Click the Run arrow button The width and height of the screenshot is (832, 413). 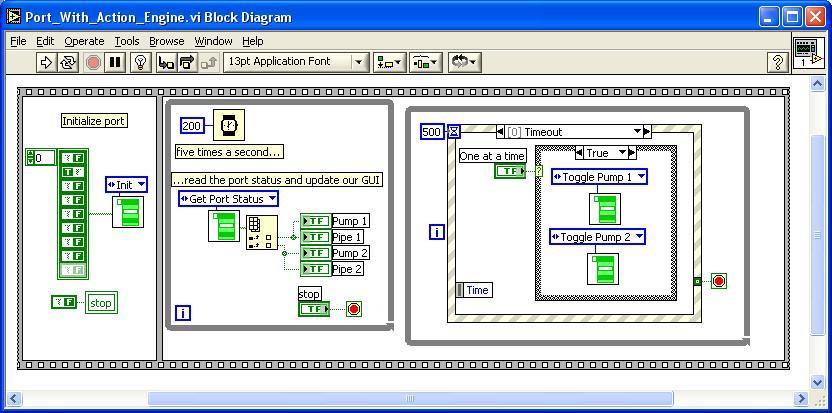[46, 63]
